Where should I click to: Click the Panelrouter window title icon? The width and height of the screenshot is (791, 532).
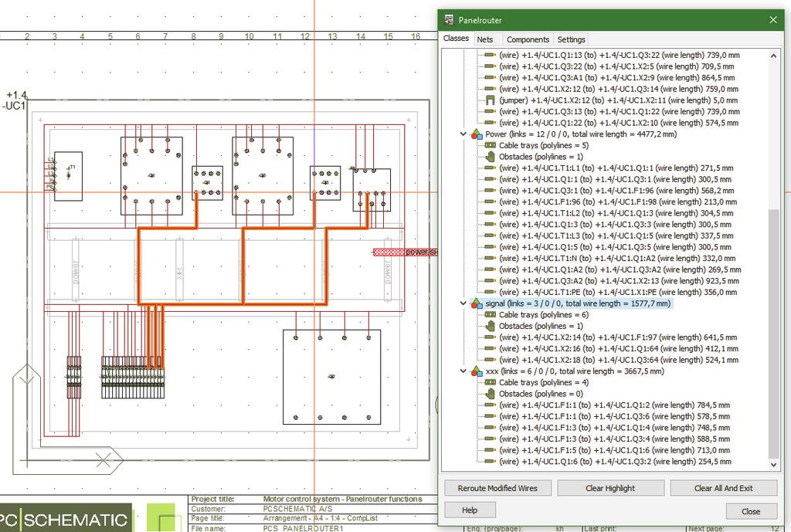pyautogui.click(x=449, y=20)
